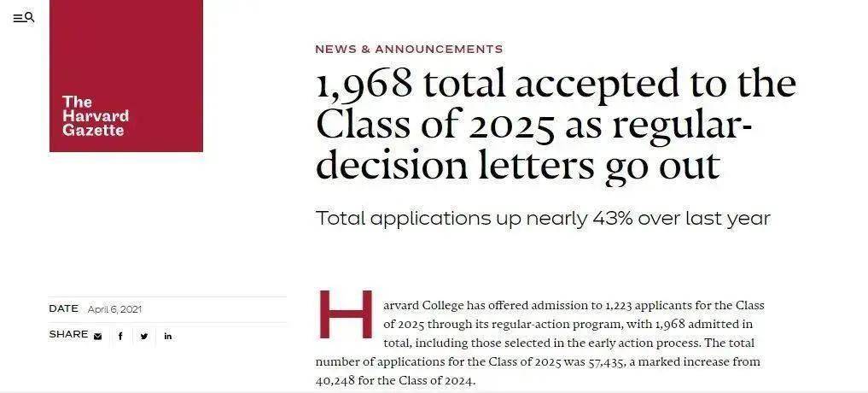Share article via email envelope icon
The width and height of the screenshot is (868, 393).
pyautogui.click(x=98, y=336)
